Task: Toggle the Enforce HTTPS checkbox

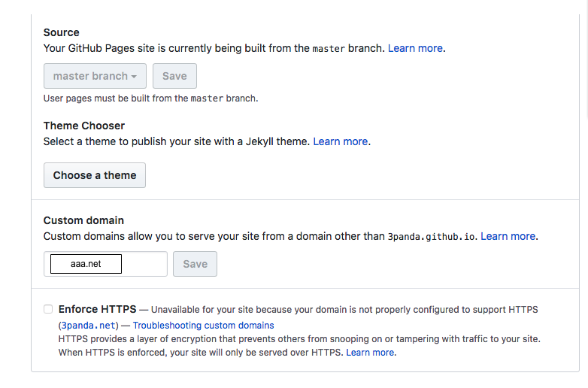Action: point(48,309)
